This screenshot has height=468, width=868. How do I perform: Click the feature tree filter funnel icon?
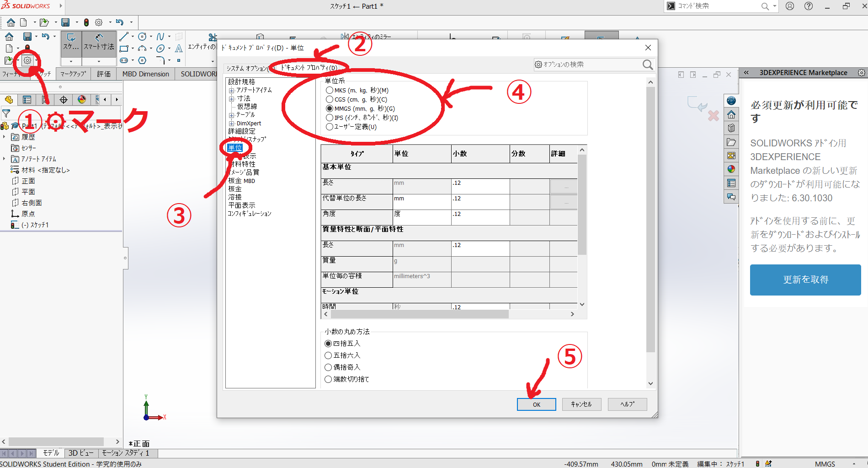(x=6, y=113)
